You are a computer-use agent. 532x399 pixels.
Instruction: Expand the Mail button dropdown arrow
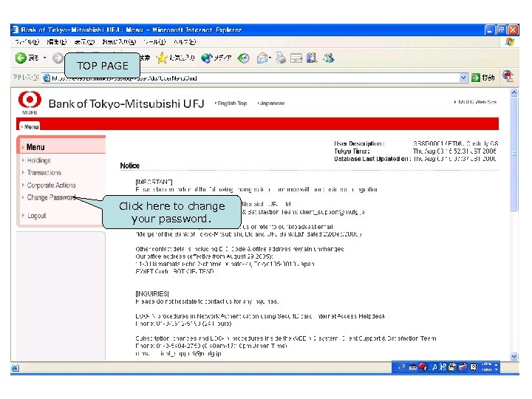click(270, 58)
